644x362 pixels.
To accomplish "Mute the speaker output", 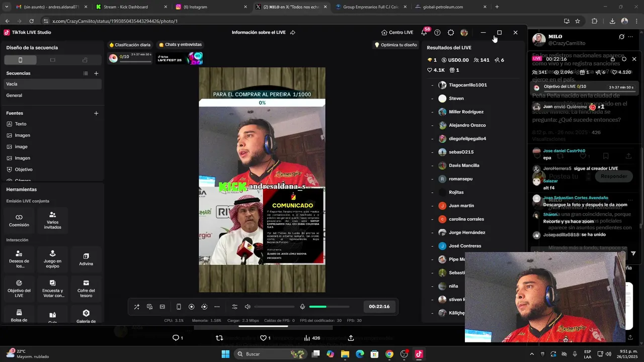I will point(248,307).
